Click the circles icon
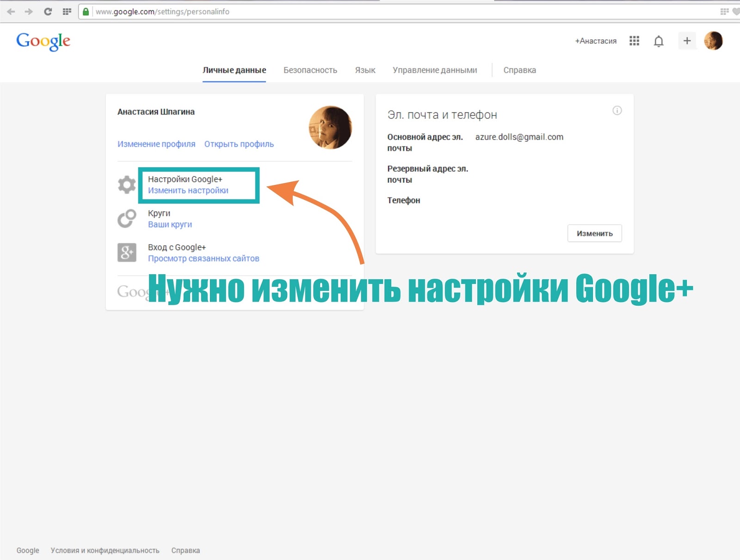 [x=127, y=219]
